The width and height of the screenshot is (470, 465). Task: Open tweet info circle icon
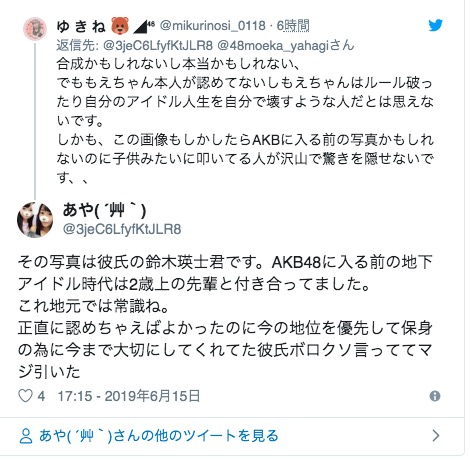[x=435, y=396]
